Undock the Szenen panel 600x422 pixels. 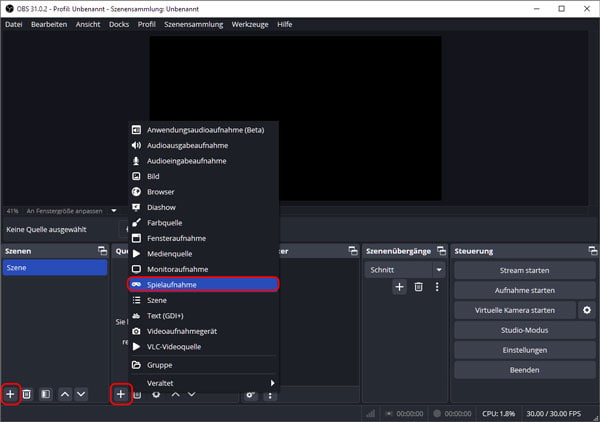pos(102,251)
